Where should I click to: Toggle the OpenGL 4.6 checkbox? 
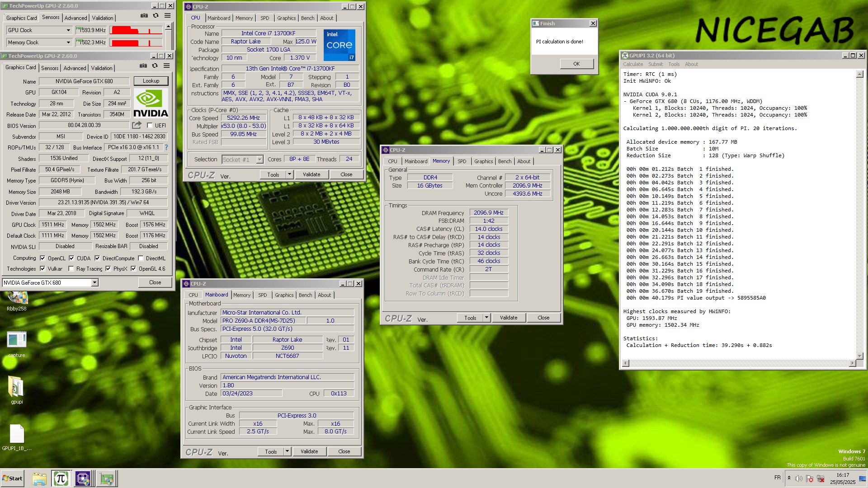tap(133, 269)
